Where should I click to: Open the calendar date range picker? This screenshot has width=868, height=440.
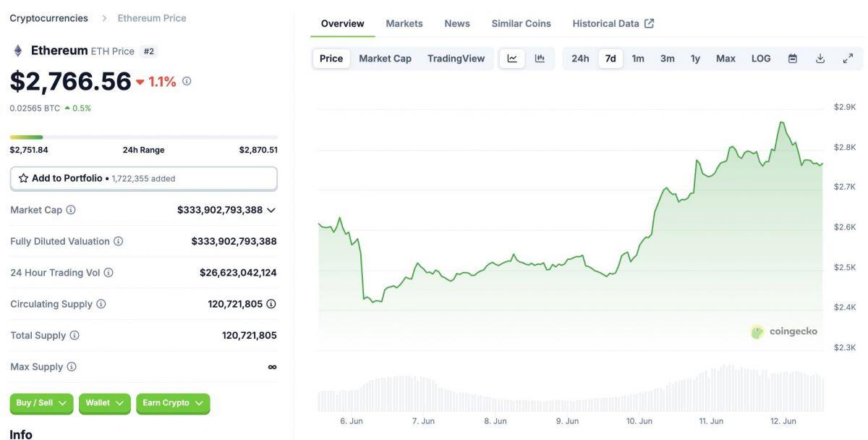793,59
